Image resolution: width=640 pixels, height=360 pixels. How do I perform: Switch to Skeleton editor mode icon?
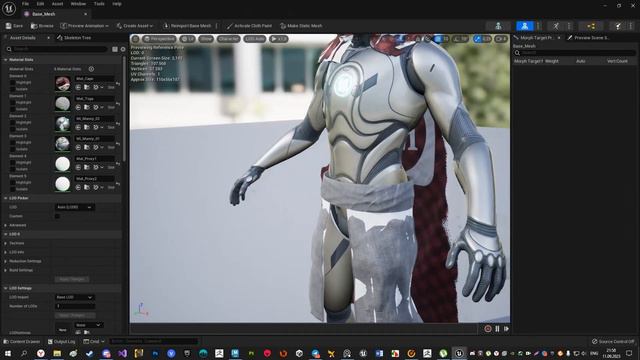click(x=498, y=26)
